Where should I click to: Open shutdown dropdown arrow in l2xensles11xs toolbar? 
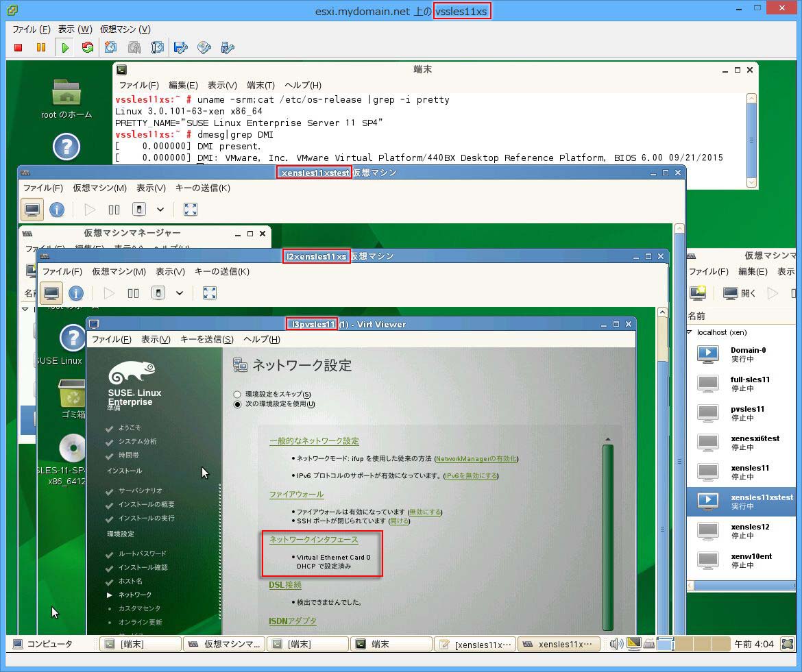coord(180,293)
